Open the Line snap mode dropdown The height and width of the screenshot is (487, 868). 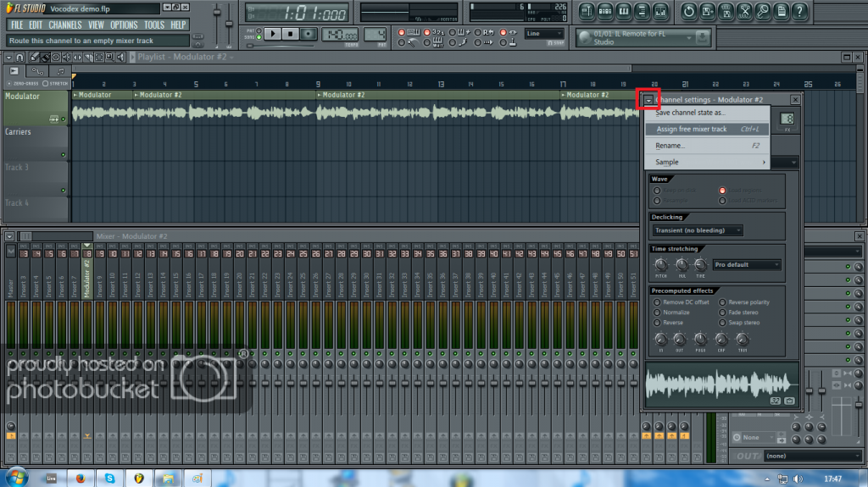(544, 34)
